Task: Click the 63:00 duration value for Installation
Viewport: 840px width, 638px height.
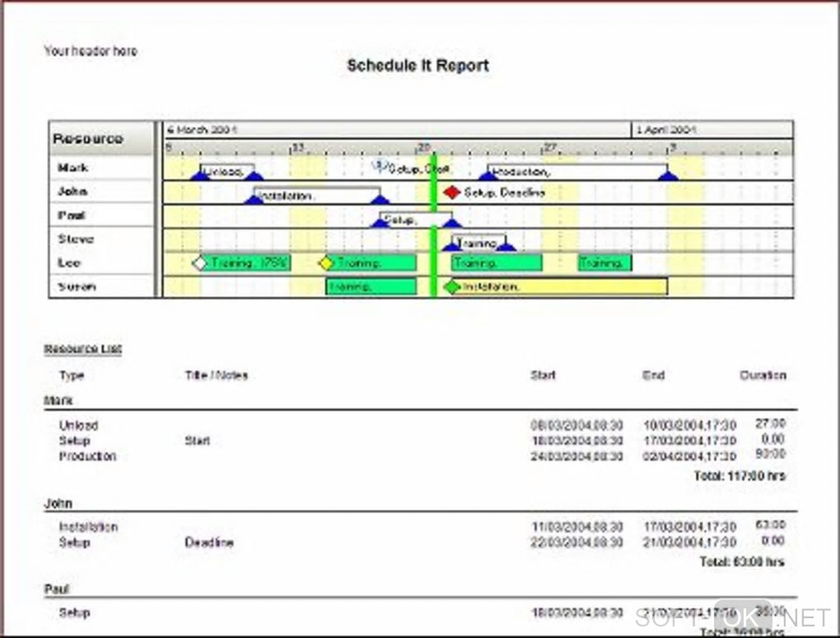Action: pyautogui.click(x=770, y=525)
